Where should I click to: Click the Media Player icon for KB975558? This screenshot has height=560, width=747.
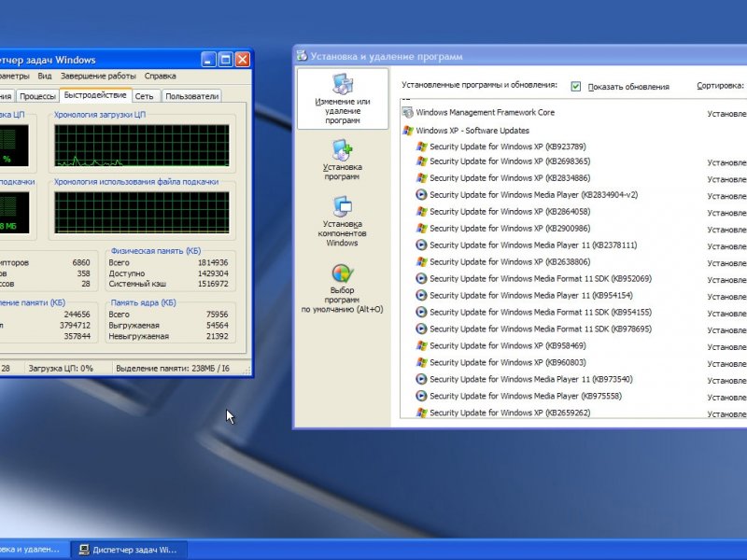click(421, 396)
